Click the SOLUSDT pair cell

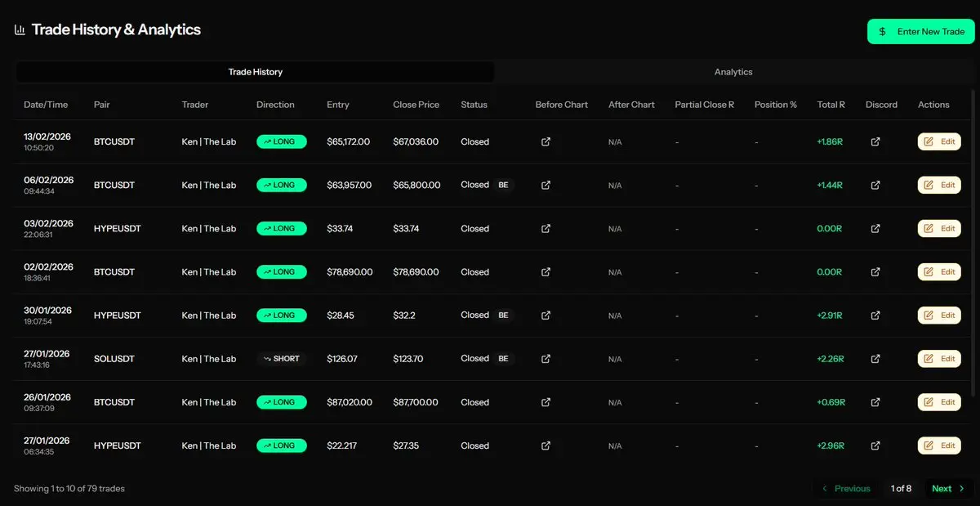(114, 359)
